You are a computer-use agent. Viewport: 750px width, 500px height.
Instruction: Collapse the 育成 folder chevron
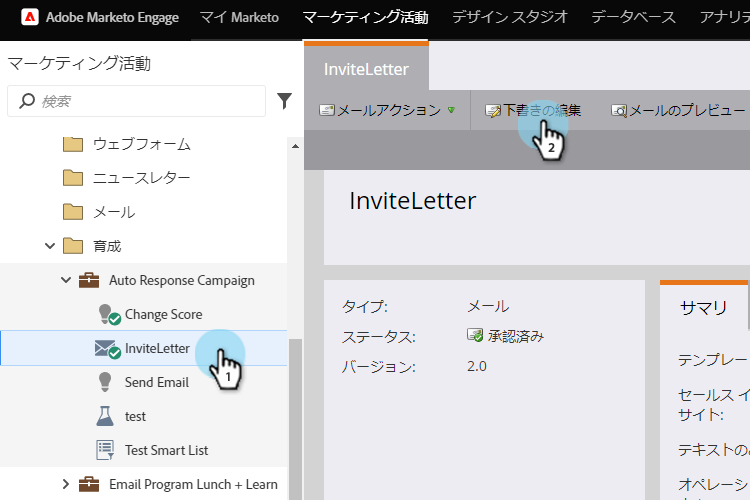[x=50, y=246]
